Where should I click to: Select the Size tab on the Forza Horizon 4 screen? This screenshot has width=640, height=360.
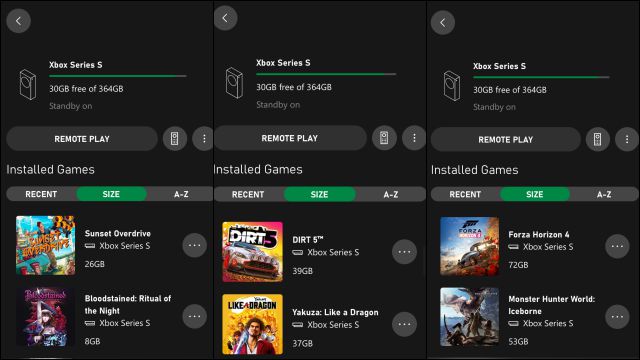point(535,194)
